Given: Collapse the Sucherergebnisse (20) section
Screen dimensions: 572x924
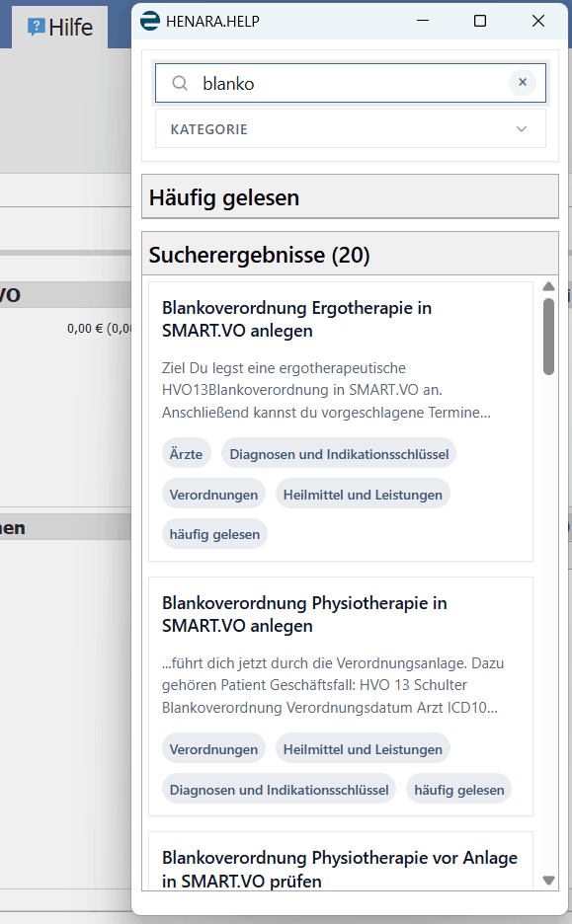Looking at the screenshot, I should coord(351,255).
